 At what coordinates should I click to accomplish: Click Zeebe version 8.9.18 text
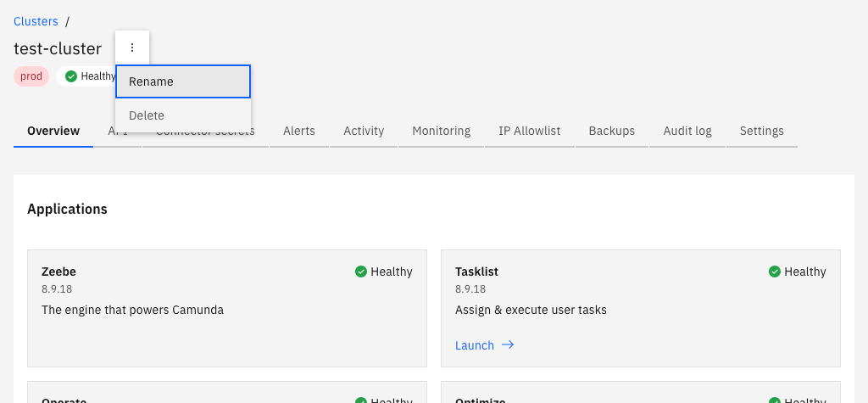pyautogui.click(x=57, y=289)
